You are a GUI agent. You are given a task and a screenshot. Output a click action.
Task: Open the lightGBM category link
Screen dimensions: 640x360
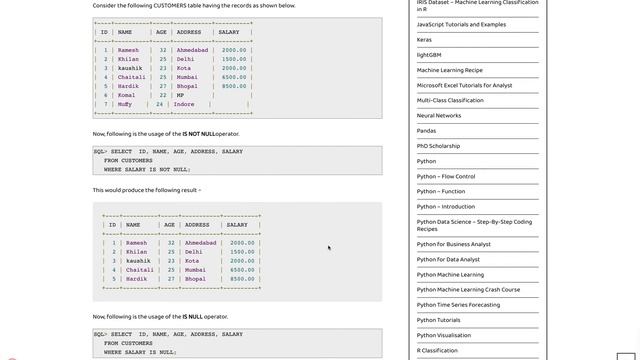coord(429,55)
